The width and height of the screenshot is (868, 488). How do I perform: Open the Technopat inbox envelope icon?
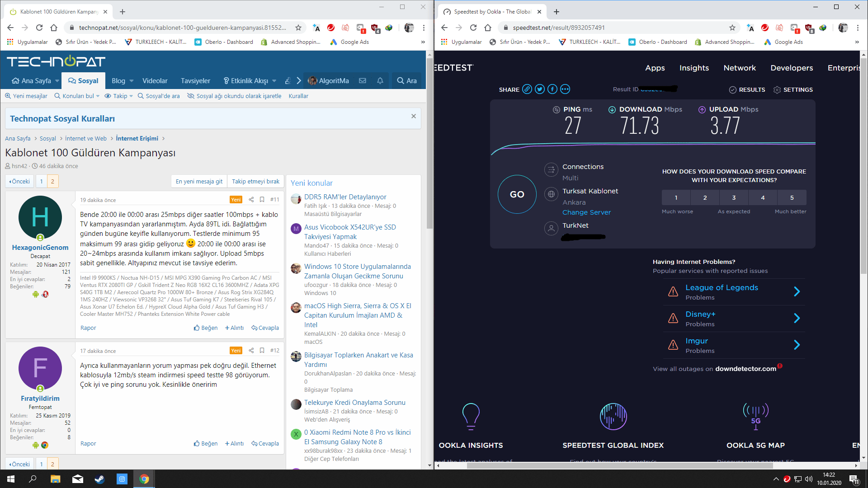[363, 80]
